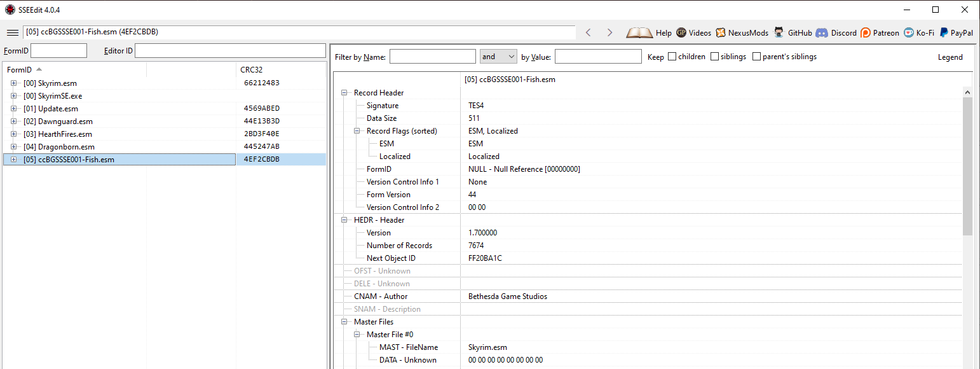980x369 pixels.
Task: Click the DATA - Unknown row label
Action: point(408,360)
